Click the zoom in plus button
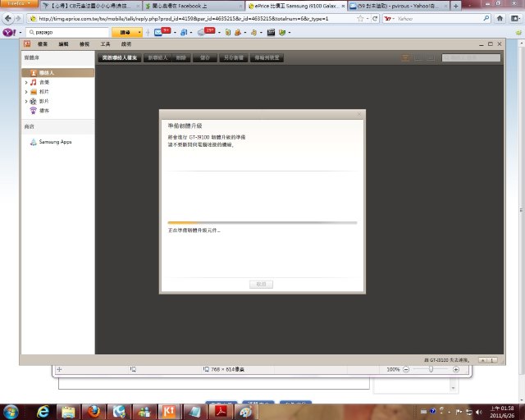This screenshot has width=525, height=420. pos(456,369)
